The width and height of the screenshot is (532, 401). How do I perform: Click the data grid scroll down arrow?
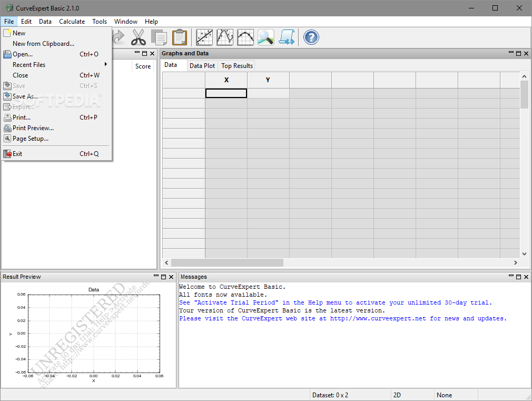point(524,253)
